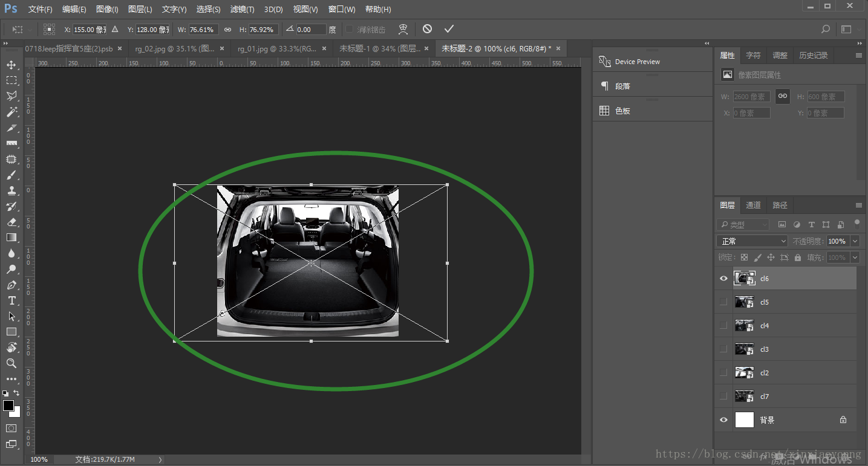The image size is (868, 466).
Task: Open the blend mode 正常 dropdown
Action: click(752, 241)
